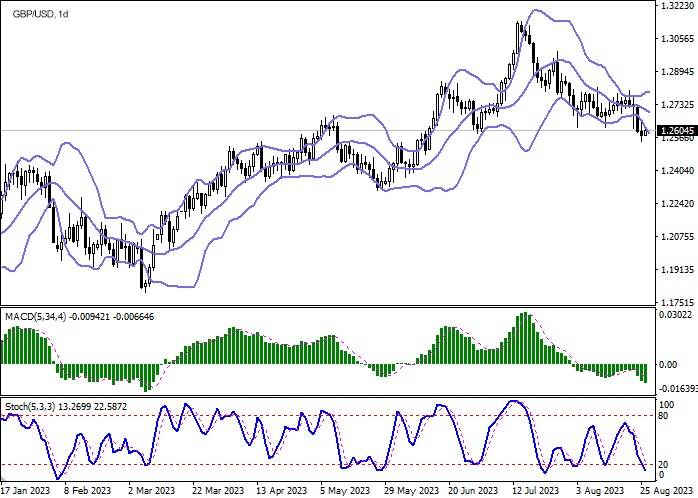Click the 1.17515 price axis value
Viewport: 698px width, 498px height.
point(676,302)
